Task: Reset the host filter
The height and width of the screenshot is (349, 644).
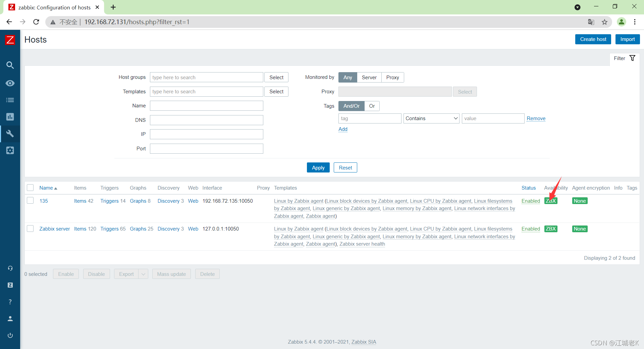Action: point(345,168)
